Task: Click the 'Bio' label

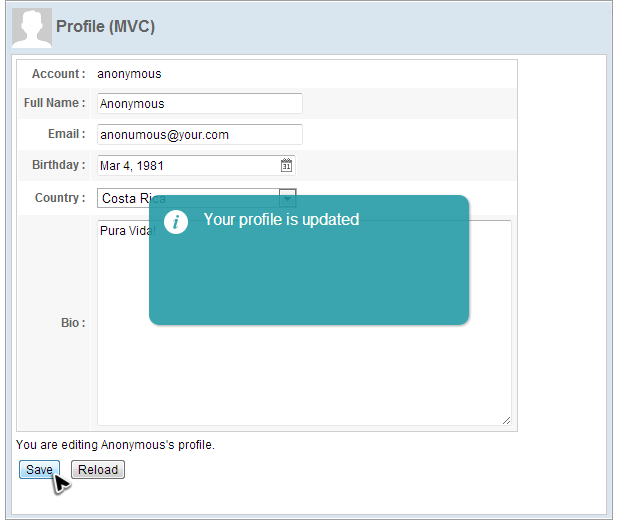Action: tap(73, 323)
